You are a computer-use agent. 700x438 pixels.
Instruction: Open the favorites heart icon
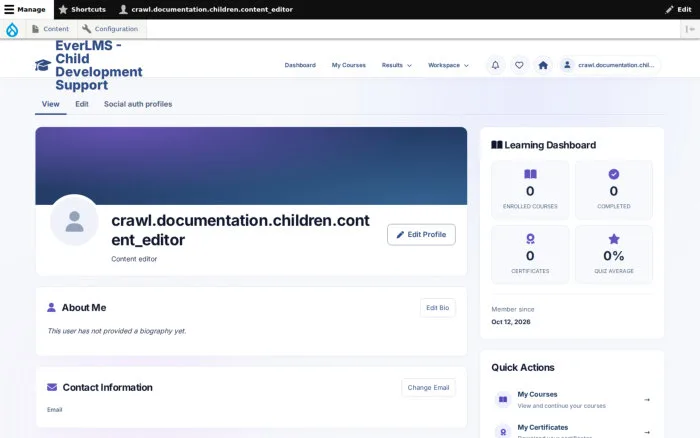pos(519,65)
